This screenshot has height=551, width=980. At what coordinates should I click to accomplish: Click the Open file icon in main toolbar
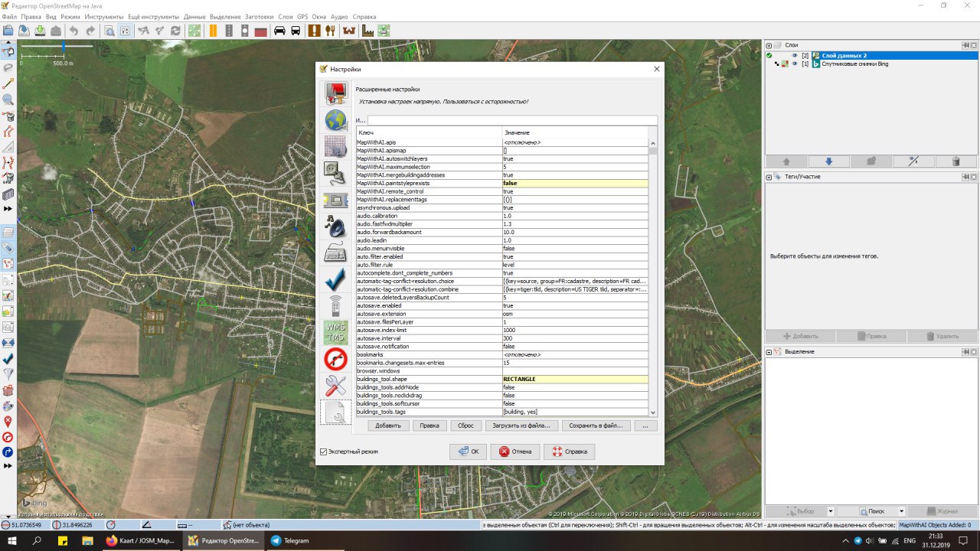pos(8,31)
